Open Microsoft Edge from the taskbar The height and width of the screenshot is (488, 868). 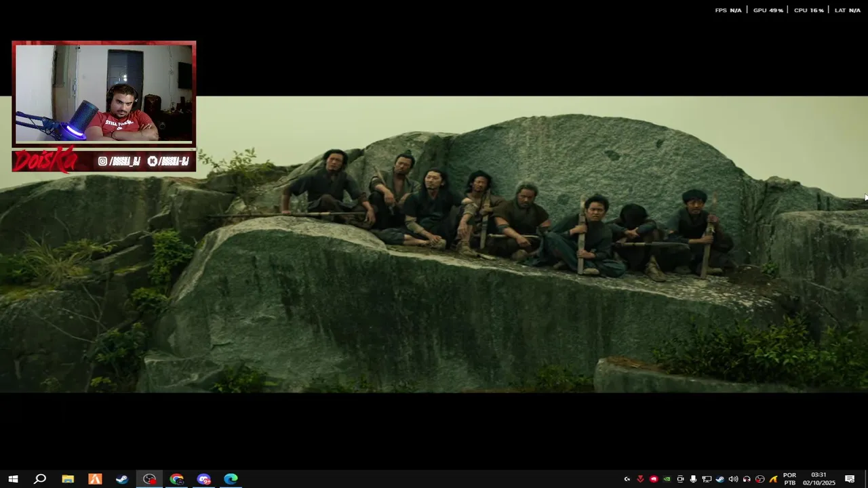pyautogui.click(x=231, y=479)
